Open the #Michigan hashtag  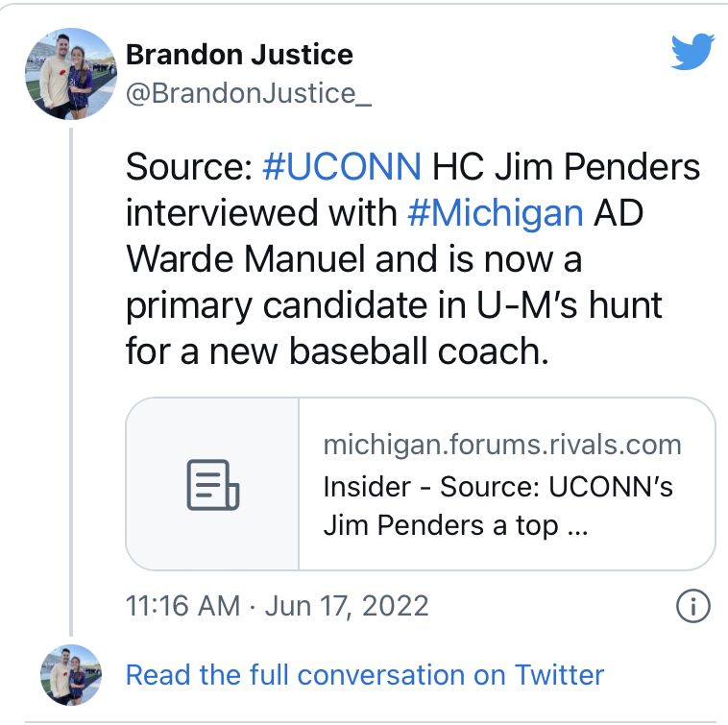click(x=496, y=213)
